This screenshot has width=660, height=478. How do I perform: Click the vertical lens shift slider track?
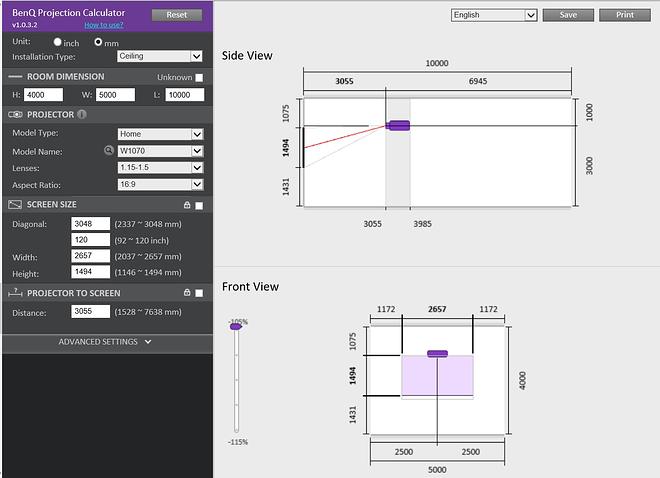[x=237, y=380]
